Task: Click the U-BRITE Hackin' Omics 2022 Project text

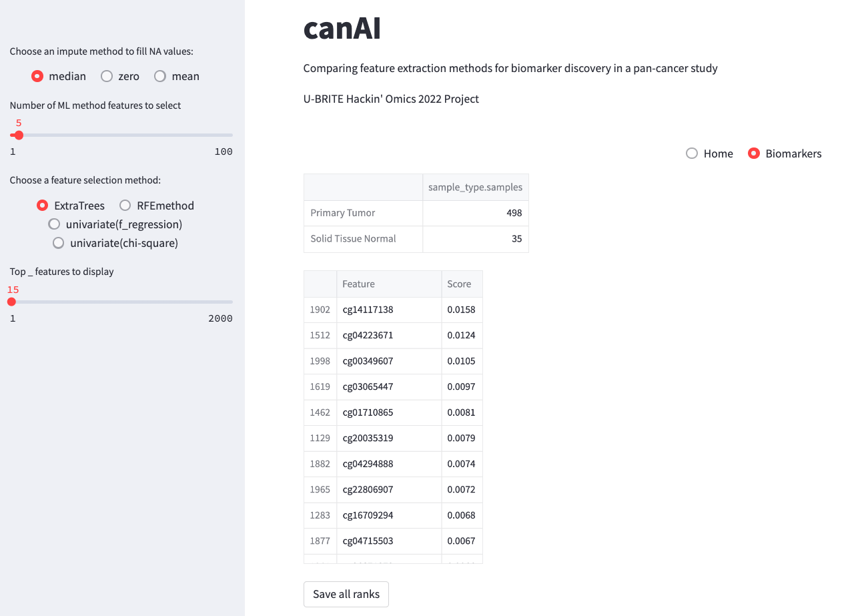Action: click(x=391, y=99)
